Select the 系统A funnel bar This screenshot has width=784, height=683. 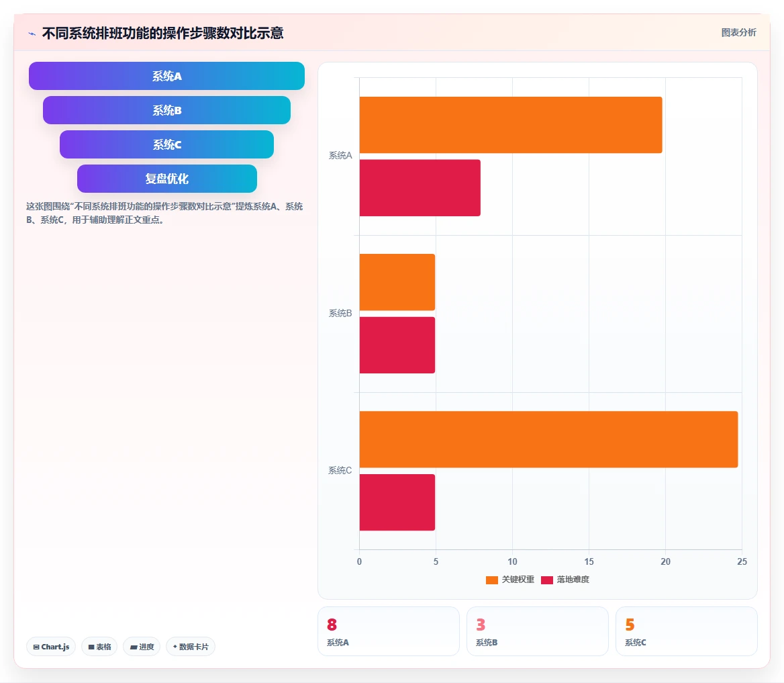pos(166,76)
